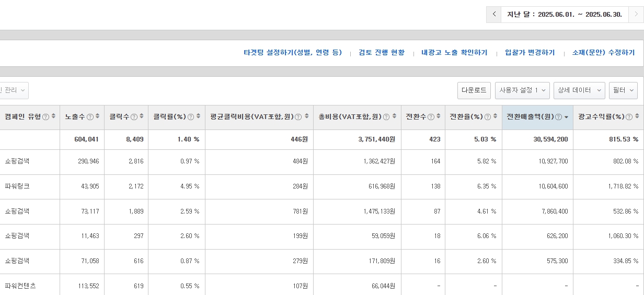644x295 pixels.
Task: Select 내광고 노출 확인하기 link
Action: pyautogui.click(x=454, y=53)
